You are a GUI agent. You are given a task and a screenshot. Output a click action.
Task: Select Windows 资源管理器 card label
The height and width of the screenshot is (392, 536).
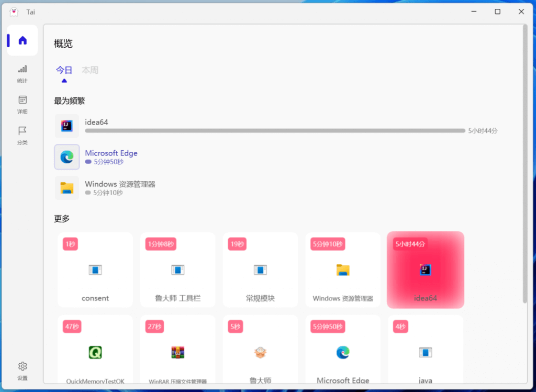click(343, 298)
